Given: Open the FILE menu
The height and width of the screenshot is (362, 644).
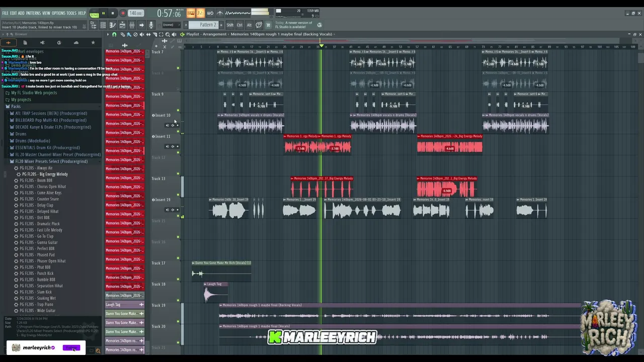Looking at the screenshot, I should point(5,13).
